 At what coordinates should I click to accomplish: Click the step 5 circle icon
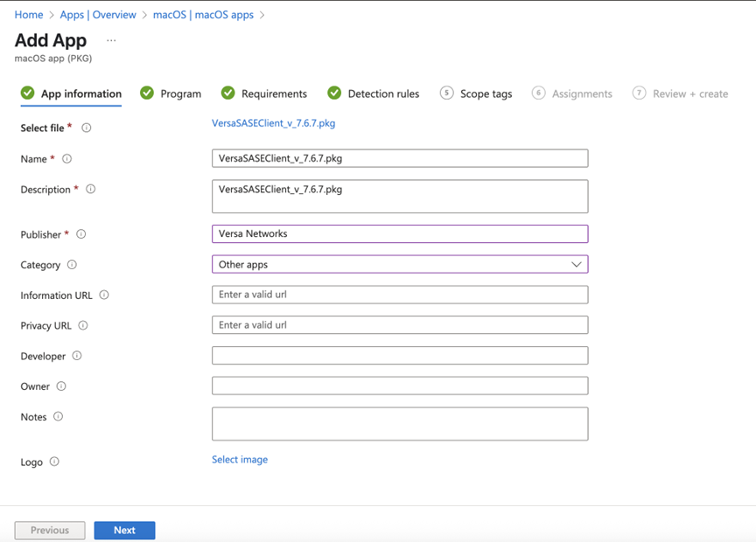click(x=446, y=93)
